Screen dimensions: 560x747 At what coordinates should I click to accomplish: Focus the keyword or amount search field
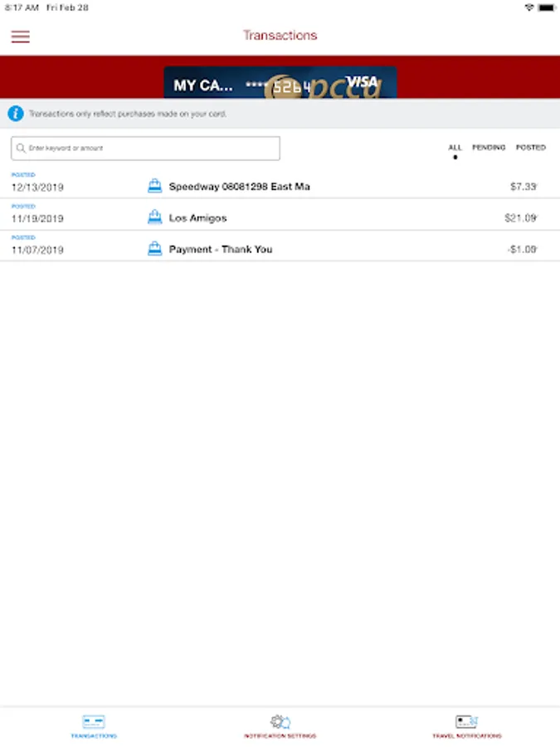pyautogui.click(x=145, y=149)
